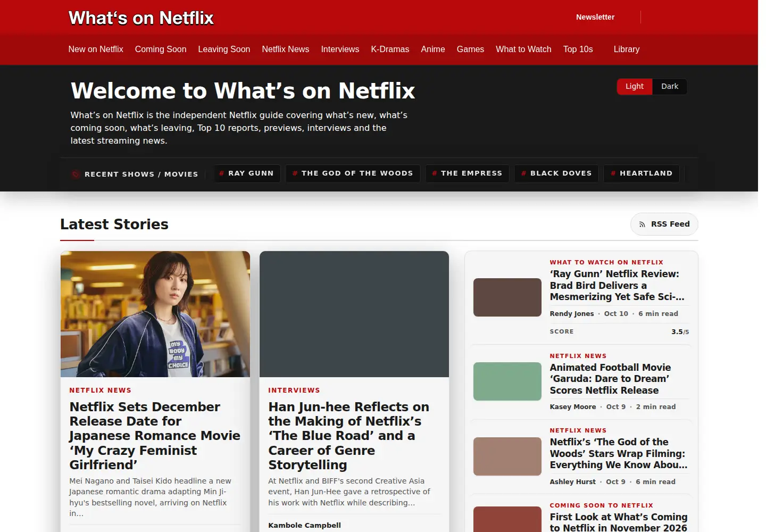Screen dimensions: 766x532
Task: Open the Ray Gunn hashtag chip
Action: (247, 173)
